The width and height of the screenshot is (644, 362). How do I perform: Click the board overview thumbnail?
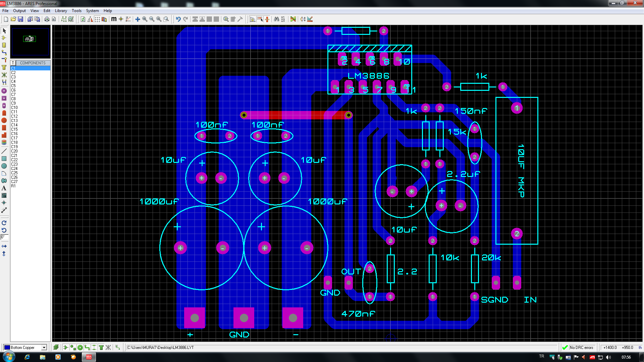[30, 42]
